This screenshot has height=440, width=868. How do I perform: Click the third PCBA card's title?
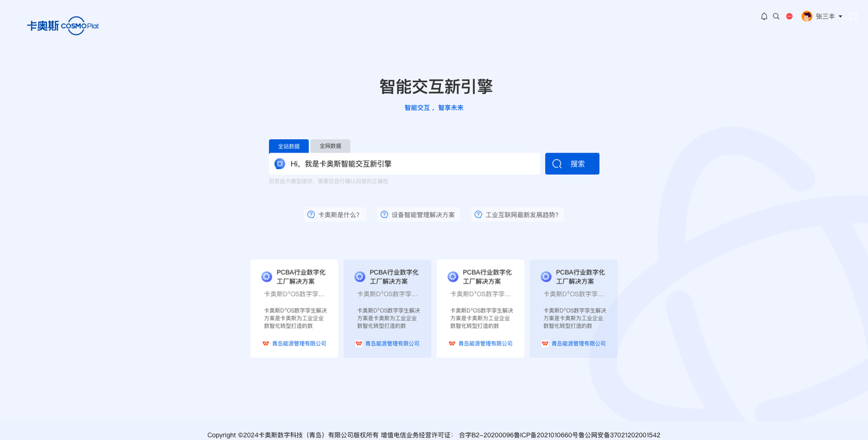pos(487,277)
